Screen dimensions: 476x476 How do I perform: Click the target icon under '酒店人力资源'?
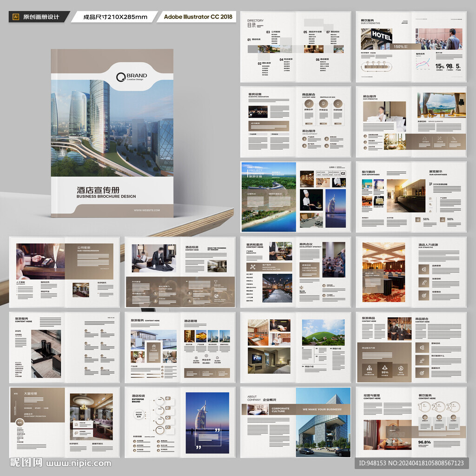coord(423,295)
